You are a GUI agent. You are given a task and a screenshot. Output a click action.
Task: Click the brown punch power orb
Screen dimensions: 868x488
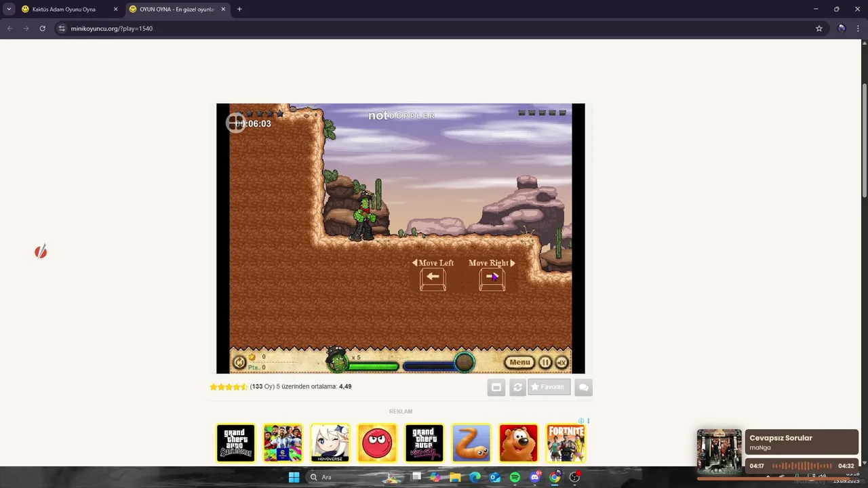(464, 363)
